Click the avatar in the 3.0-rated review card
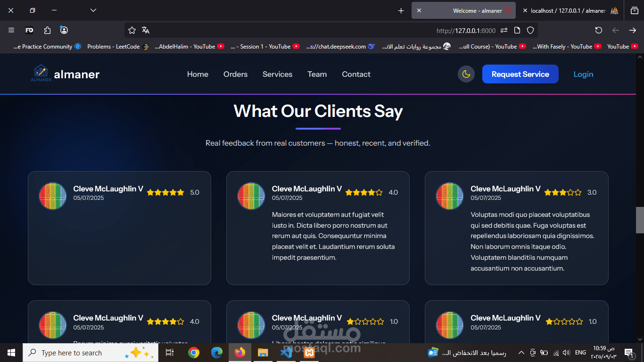The height and width of the screenshot is (362, 644). tap(450, 196)
